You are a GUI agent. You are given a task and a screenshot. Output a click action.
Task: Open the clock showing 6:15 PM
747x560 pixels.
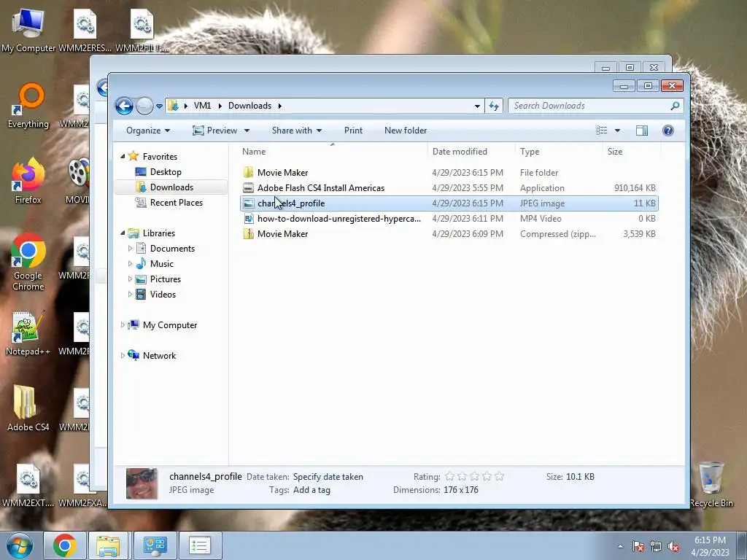click(710, 546)
